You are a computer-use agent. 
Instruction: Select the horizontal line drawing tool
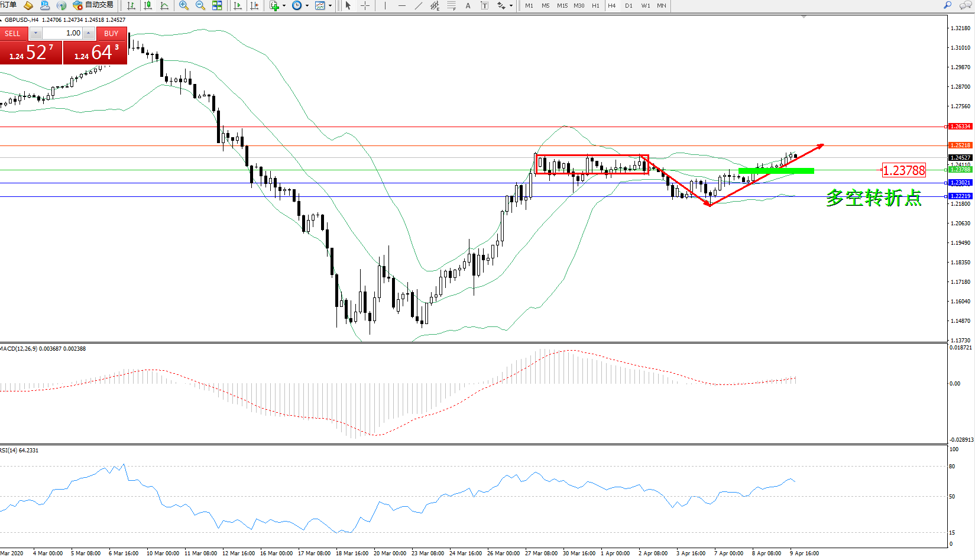click(402, 5)
